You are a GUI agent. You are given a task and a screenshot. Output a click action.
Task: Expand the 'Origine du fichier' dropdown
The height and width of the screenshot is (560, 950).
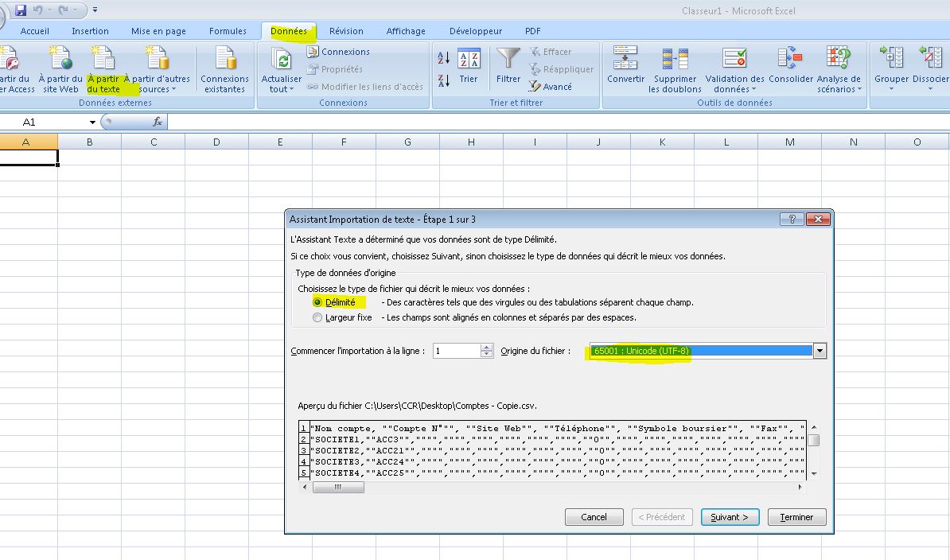click(820, 351)
